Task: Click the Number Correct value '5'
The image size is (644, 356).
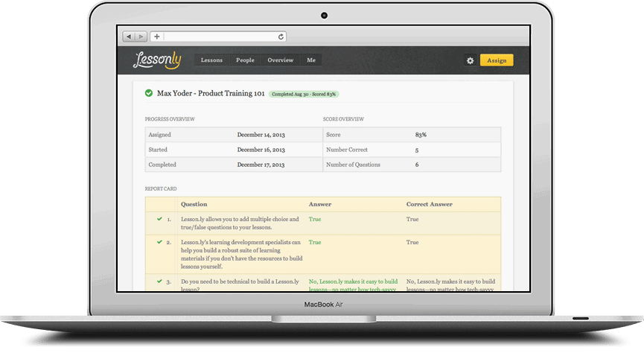Action: coord(417,150)
